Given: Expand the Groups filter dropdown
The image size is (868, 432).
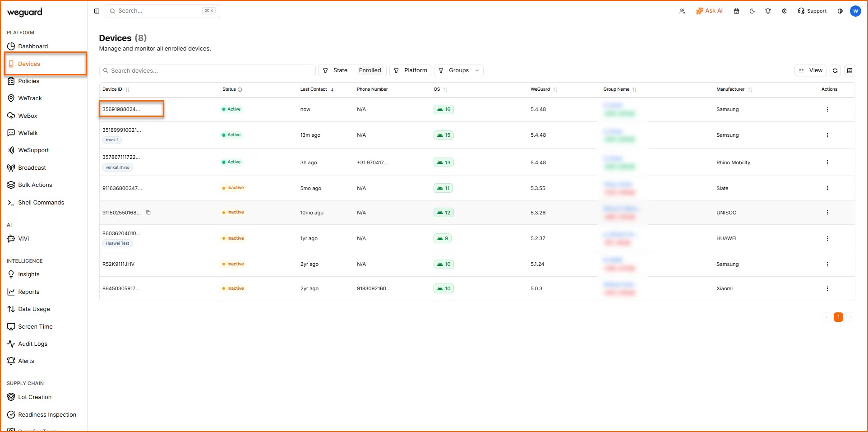Looking at the screenshot, I should pyautogui.click(x=458, y=70).
